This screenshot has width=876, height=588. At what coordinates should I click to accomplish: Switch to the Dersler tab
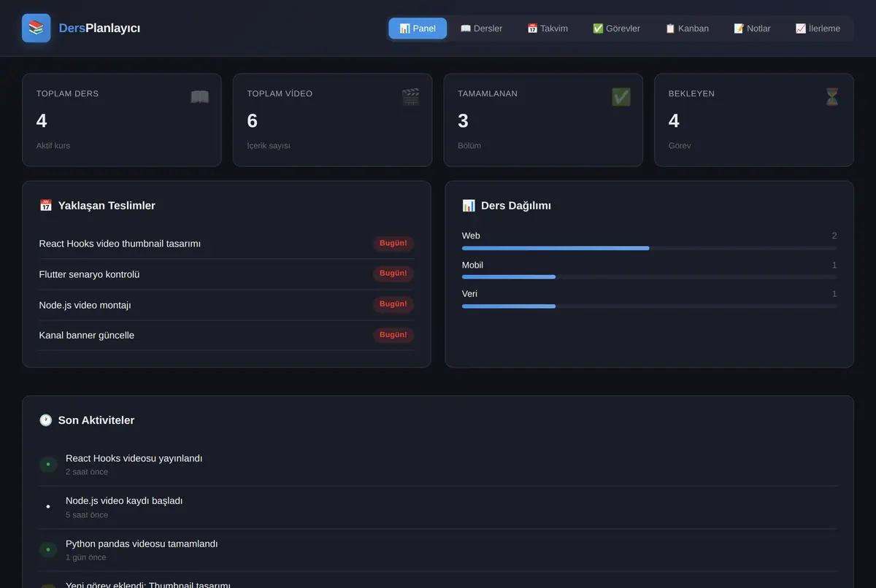point(481,28)
